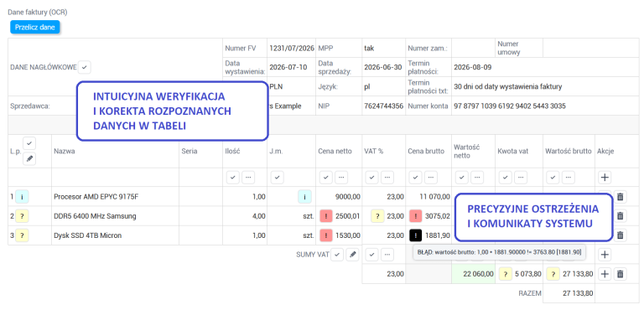Click the RAZEM total 27 133,80
644x310 pixels.
[x=577, y=293]
